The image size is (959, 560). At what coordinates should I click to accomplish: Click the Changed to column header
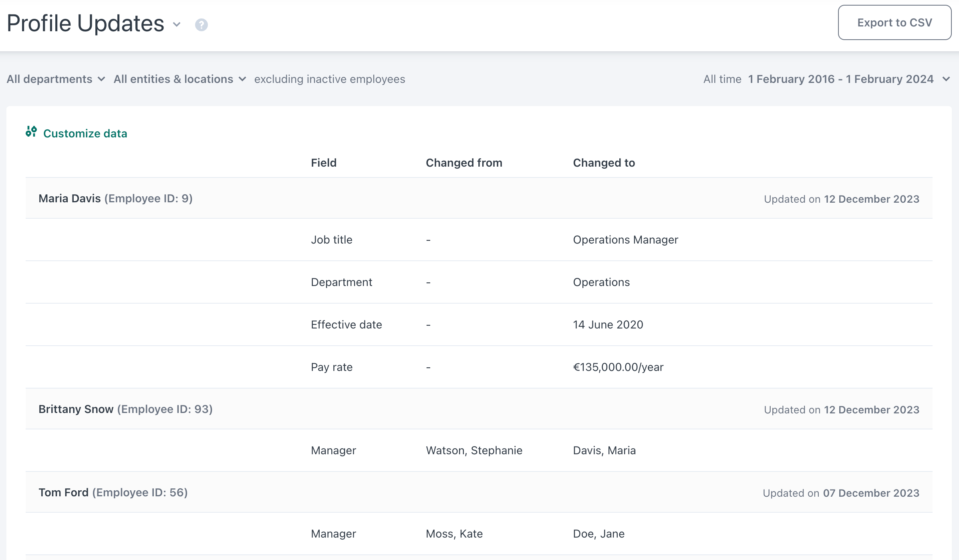[604, 163]
